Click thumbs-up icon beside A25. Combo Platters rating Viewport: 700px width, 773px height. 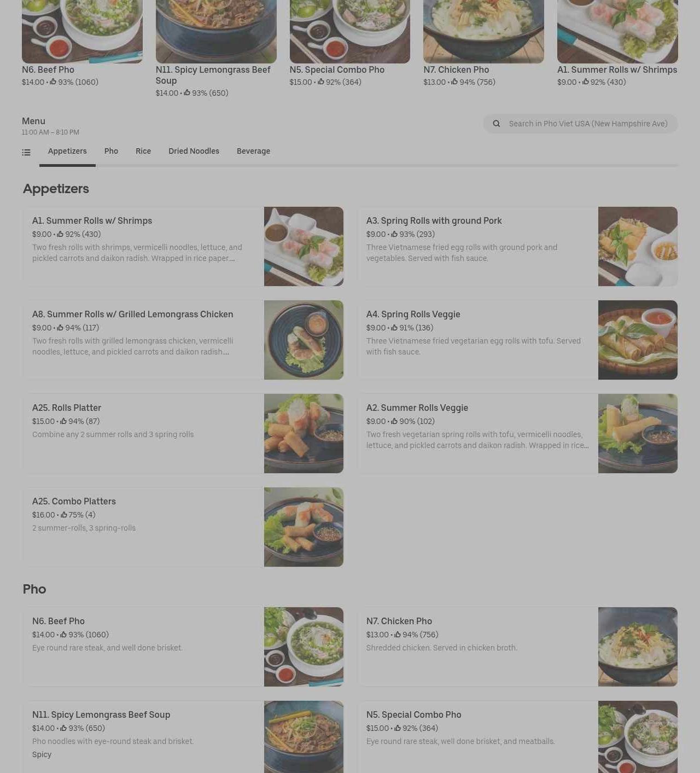[63, 515]
